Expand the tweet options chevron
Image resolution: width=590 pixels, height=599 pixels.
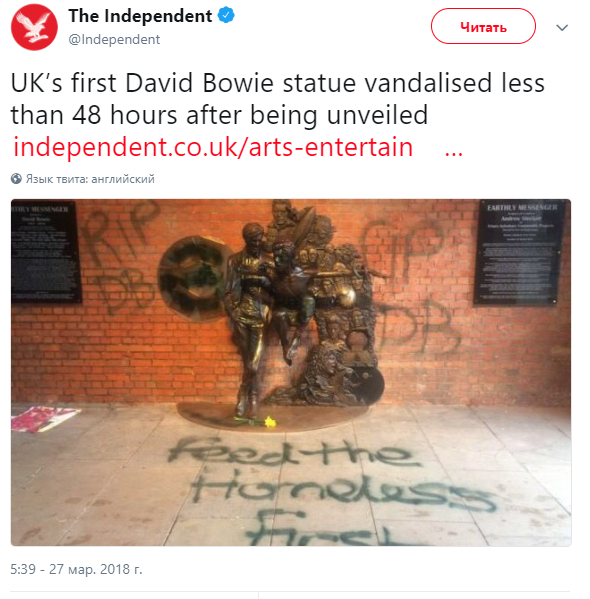pyautogui.click(x=562, y=28)
